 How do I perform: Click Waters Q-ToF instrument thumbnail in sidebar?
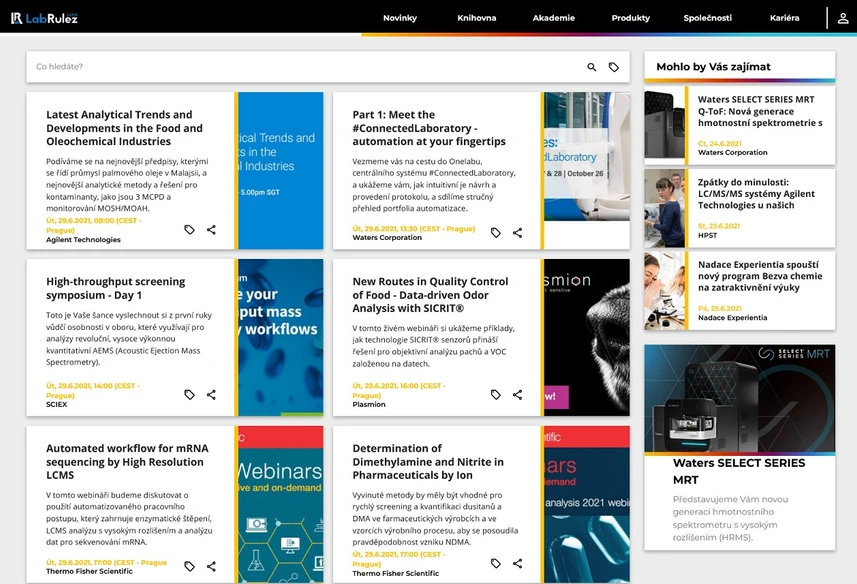(x=664, y=125)
